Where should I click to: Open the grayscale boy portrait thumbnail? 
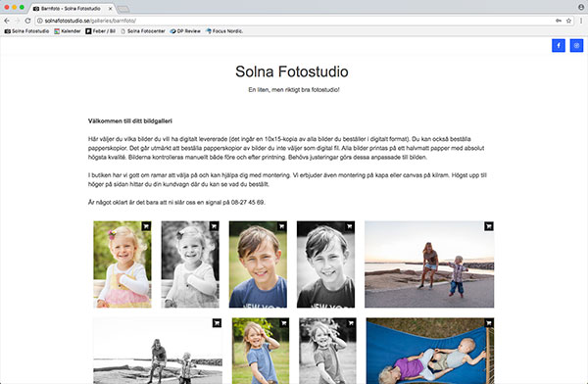click(x=326, y=264)
